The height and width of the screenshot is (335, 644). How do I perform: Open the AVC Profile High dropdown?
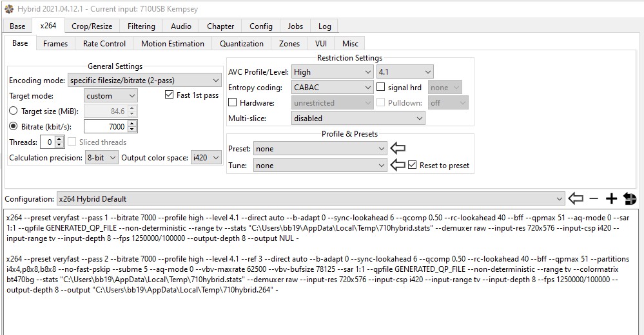332,72
